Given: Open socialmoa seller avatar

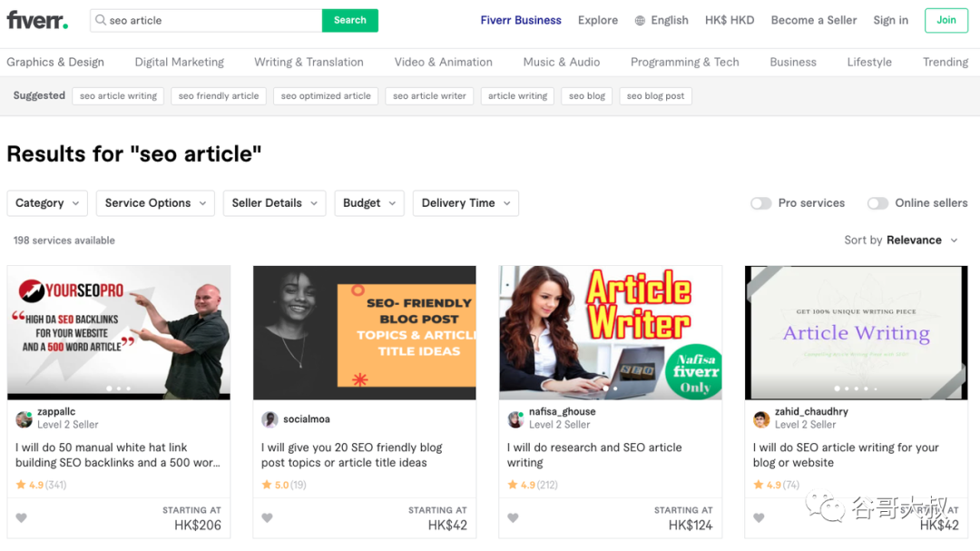Looking at the screenshot, I should click(x=269, y=419).
